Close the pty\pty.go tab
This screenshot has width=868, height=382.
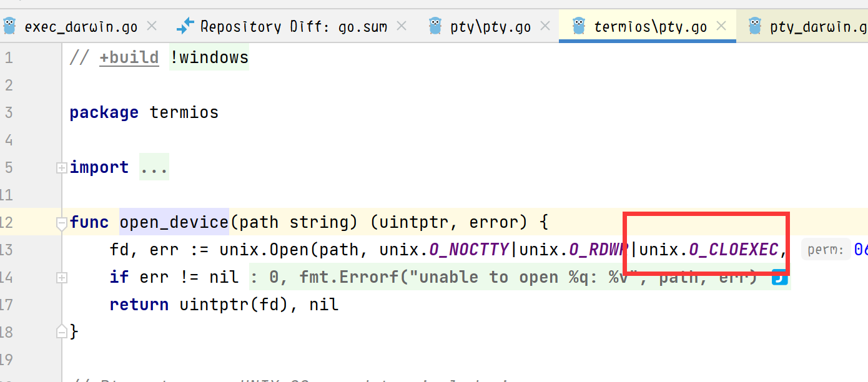545,26
